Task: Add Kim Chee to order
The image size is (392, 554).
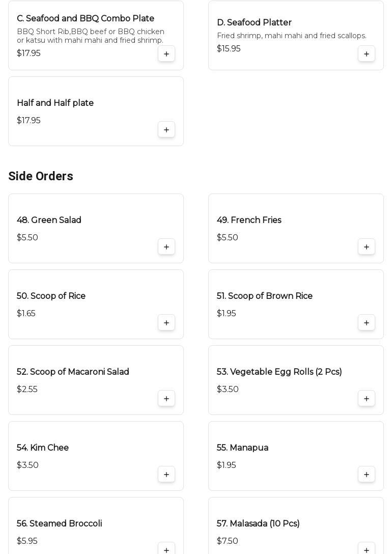Action: point(166,475)
